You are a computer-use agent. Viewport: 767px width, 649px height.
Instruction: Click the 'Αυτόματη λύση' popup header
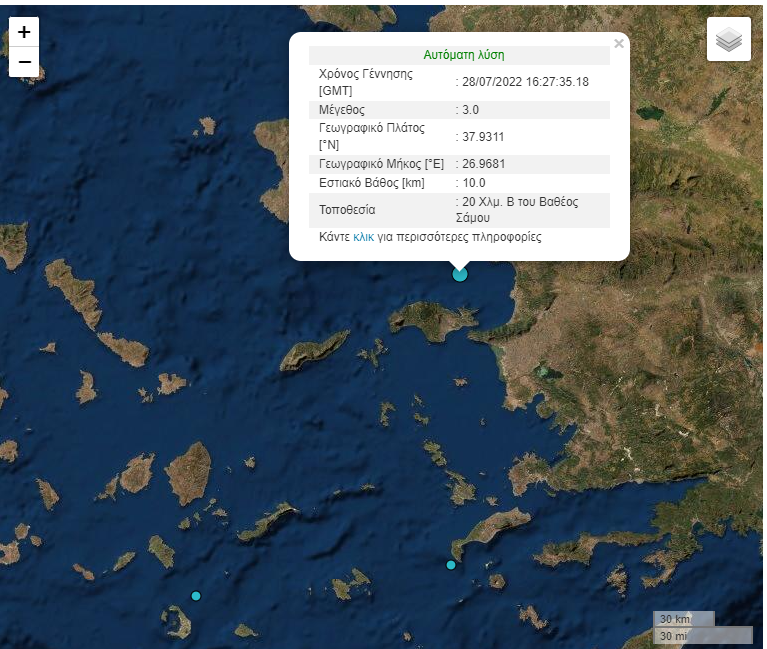point(464,55)
